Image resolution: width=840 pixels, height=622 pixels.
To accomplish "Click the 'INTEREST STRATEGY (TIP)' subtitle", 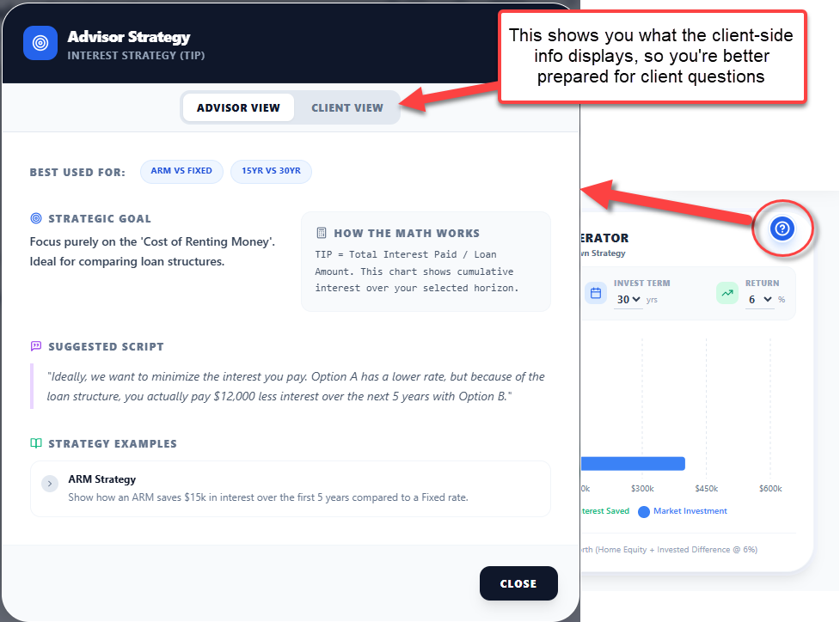I will [136, 56].
